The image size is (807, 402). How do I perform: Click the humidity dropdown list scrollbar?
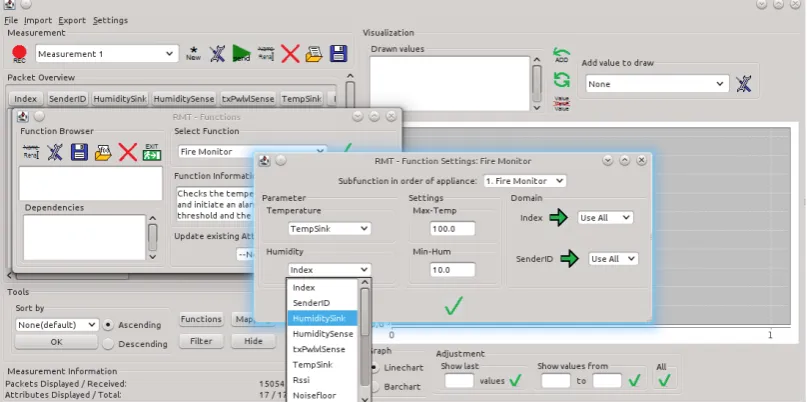click(x=365, y=340)
